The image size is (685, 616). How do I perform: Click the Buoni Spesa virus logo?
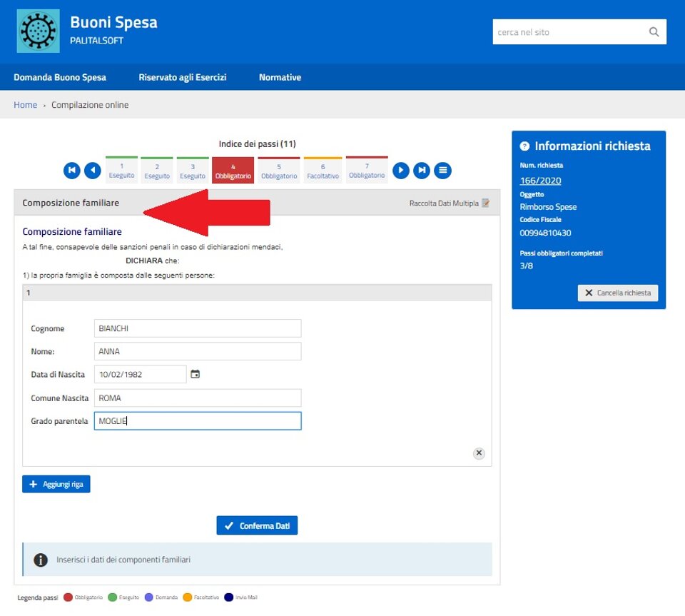38,31
